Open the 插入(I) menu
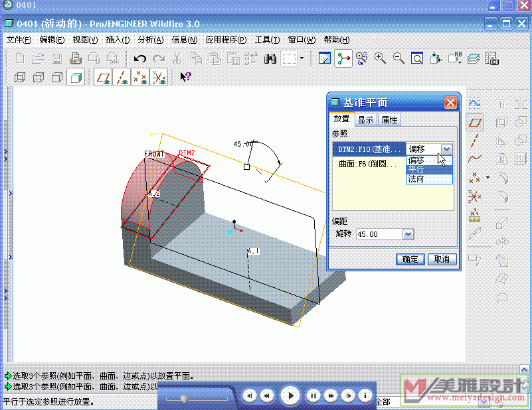Viewport: 532px width, 410px height. (x=118, y=40)
